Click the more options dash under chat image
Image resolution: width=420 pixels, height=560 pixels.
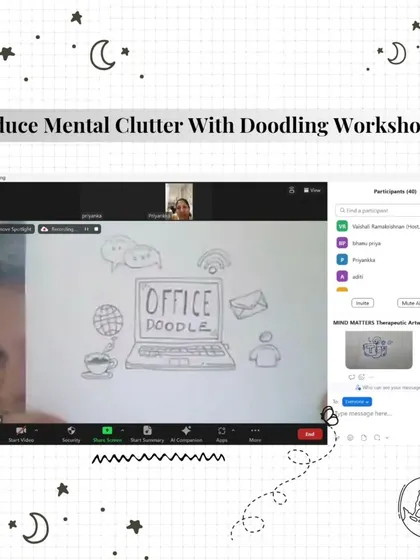[x=371, y=377]
